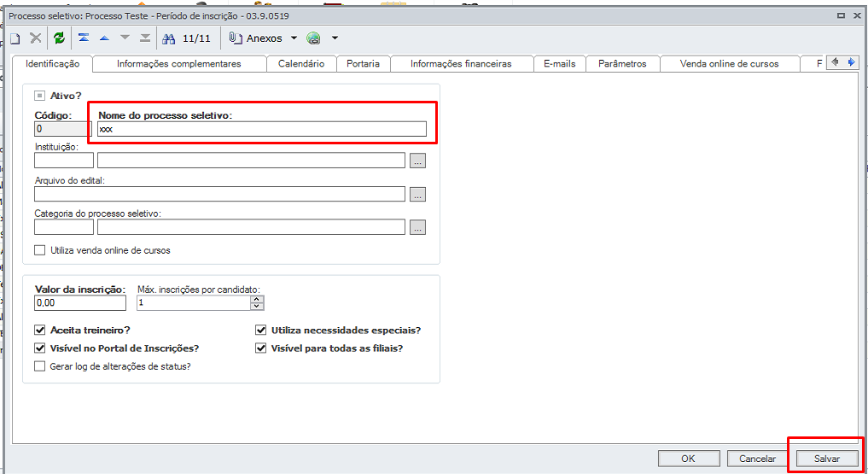Go to first record icon
The height and width of the screenshot is (474, 868).
84,38
